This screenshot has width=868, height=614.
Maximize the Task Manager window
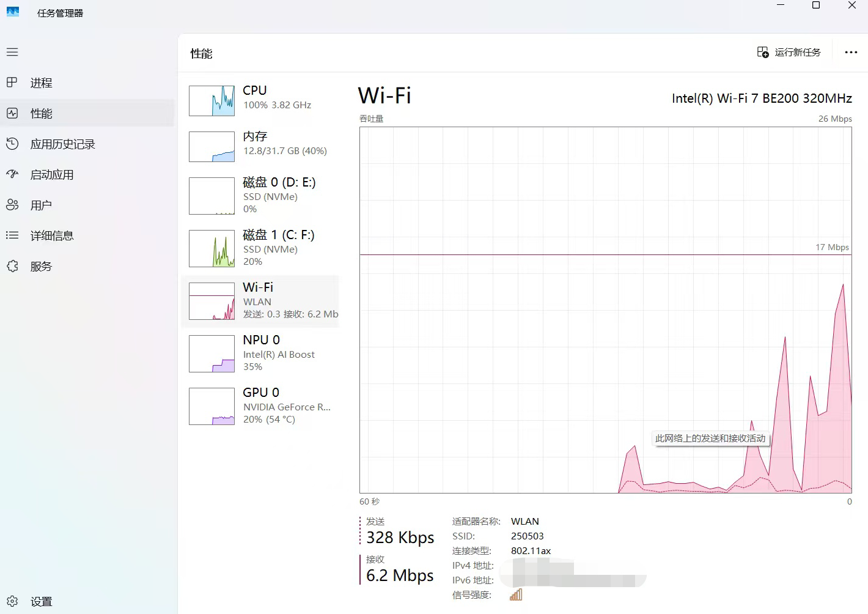pyautogui.click(x=815, y=6)
